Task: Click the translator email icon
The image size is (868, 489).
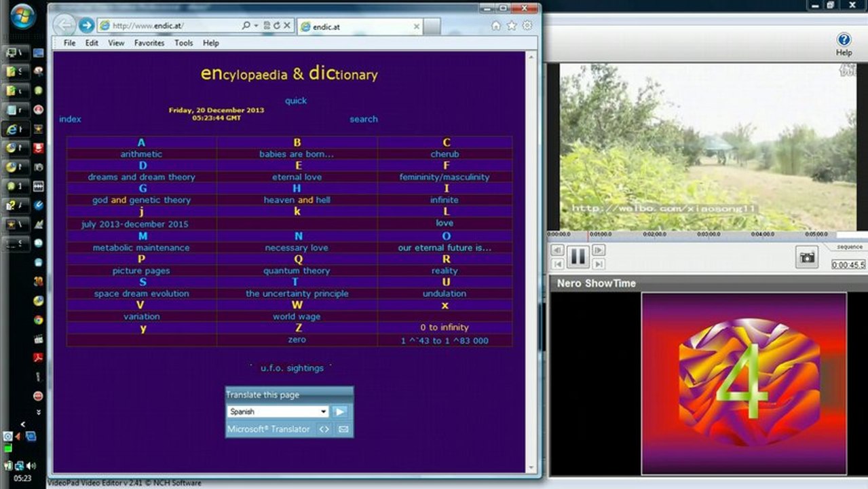Action: (x=343, y=429)
